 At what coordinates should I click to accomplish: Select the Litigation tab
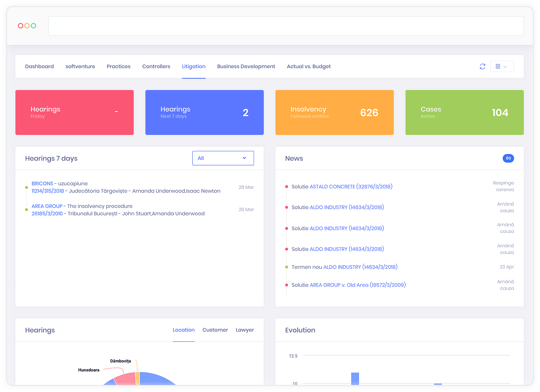(x=194, y=67)
